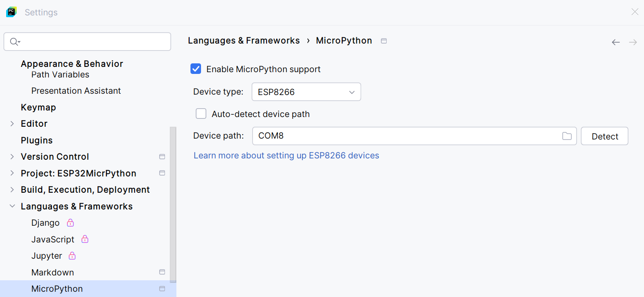Viewport: 644px width, 297px height.
Task: Expand the Project: ESP32MicrPython section
Action: pyautogui.click(x=12, y=173)
